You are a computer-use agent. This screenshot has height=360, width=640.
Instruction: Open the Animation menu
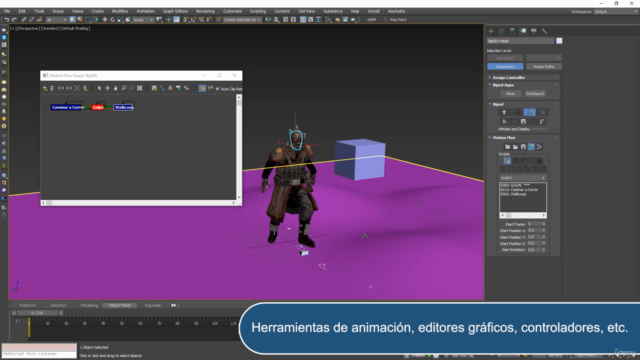pyautogui.click(x=145, y=11)
